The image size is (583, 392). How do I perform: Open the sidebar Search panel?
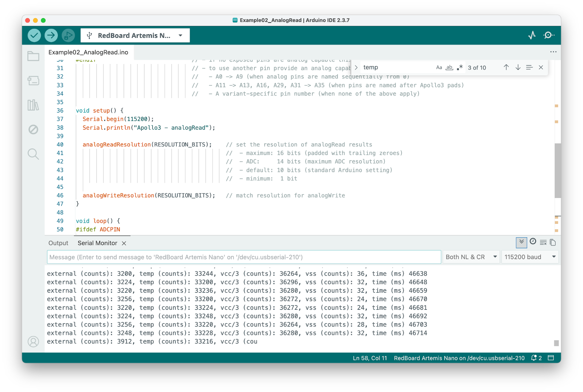[x=33, y=154]
